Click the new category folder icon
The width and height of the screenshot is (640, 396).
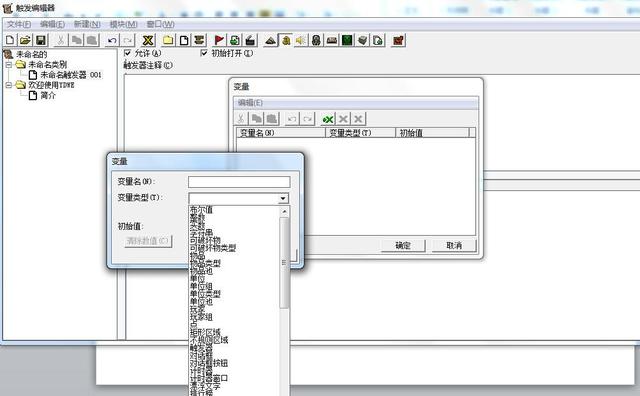click(168, 40)
